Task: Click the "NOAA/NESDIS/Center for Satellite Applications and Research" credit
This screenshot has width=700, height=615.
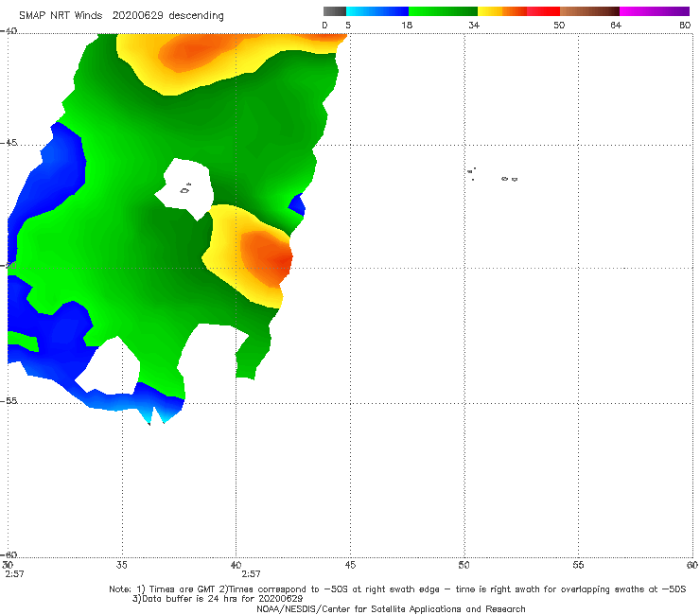Action: (391, 608)
